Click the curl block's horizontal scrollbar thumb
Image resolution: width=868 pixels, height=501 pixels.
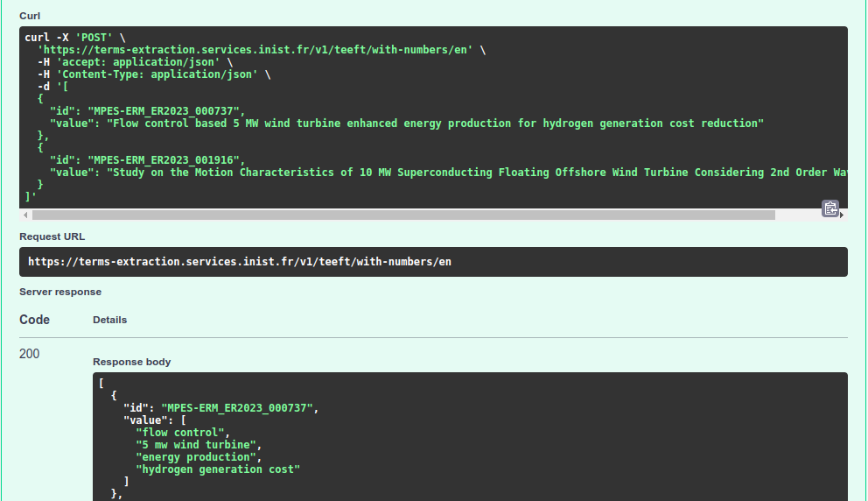(x=402, y=215)
